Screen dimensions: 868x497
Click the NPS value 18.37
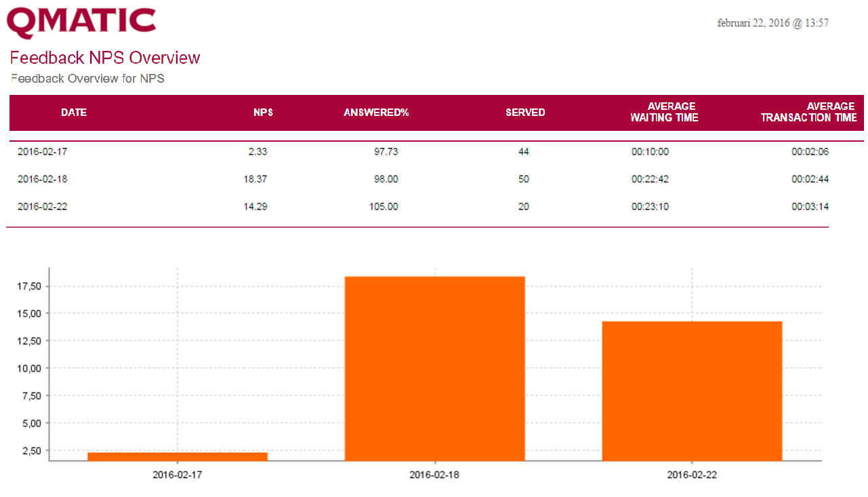coord(255,179)
